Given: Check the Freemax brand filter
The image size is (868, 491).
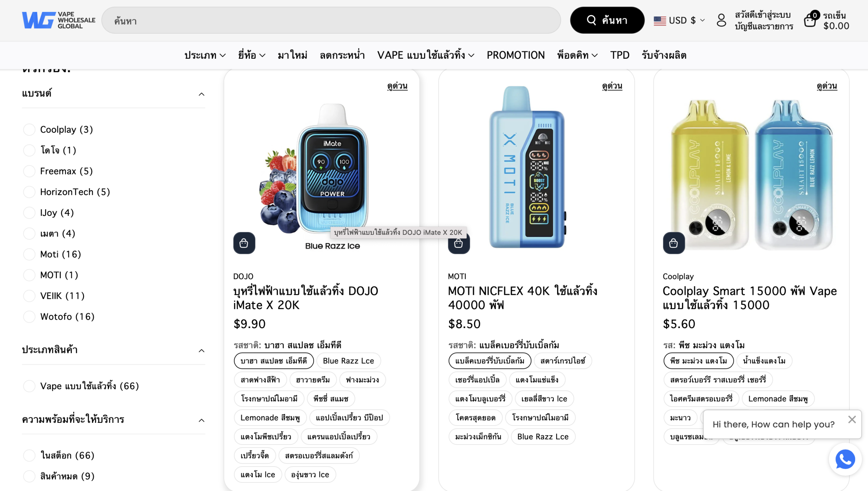Looking at the screenshot, I should click(x=29, y=171).
